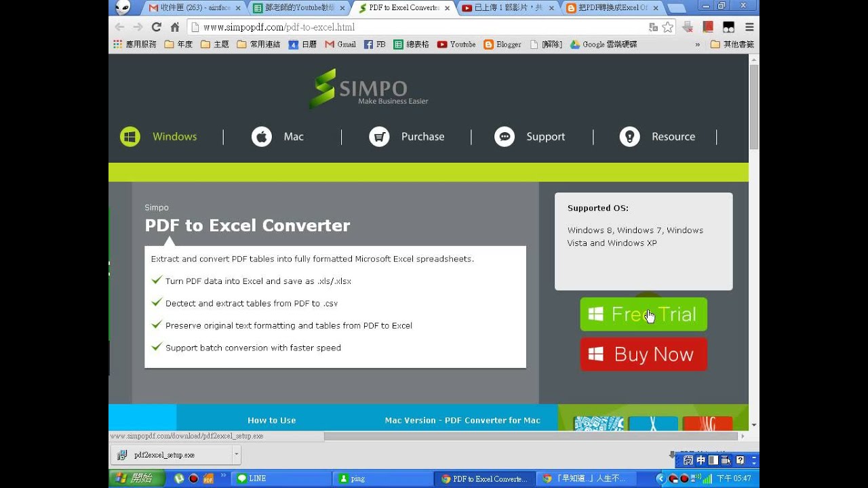
Task: Click the lightbulb Resource icon
Action: point(630,137)
